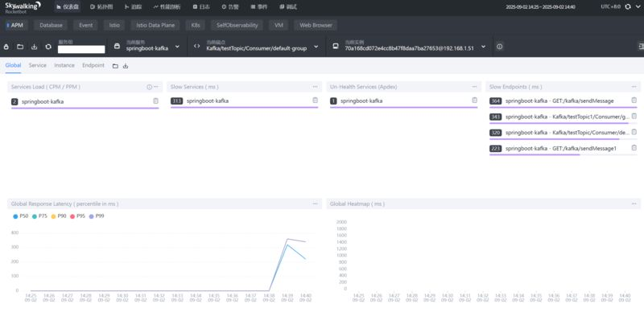This screenshot has width=644, height=329.
Task: Open the 日志 log menu item
Action: tap(201, 7)
